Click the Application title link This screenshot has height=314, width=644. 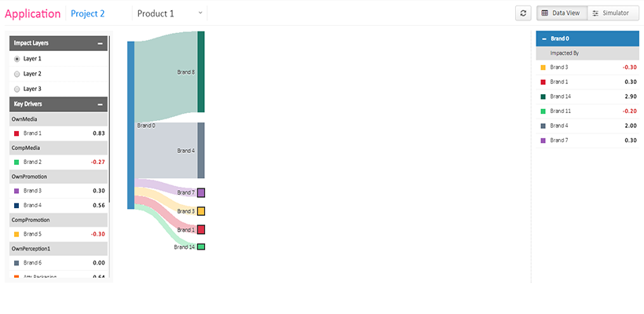click(32, 13)
